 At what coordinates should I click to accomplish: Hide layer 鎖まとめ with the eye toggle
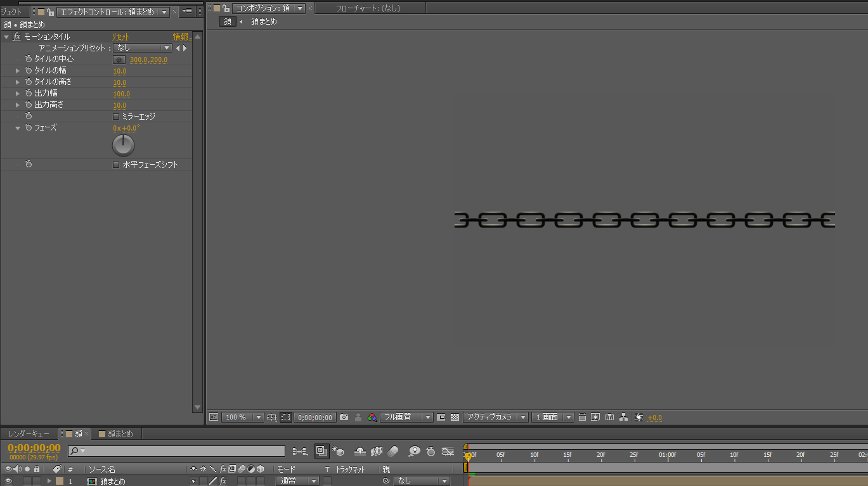coord(9,481)
